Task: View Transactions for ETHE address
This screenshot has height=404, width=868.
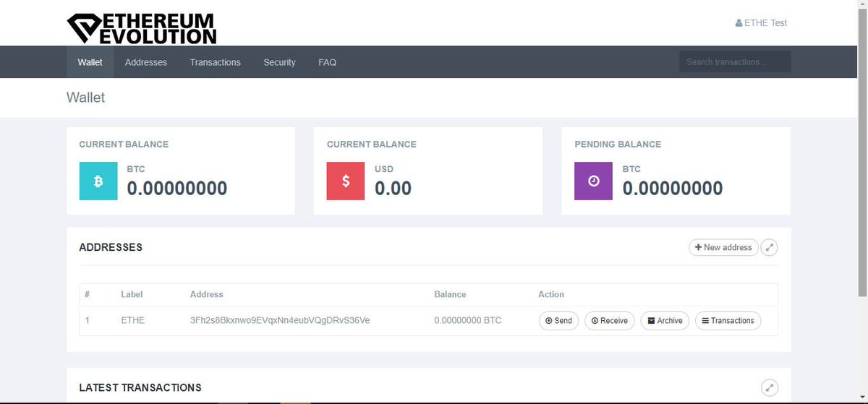Action: click(x=728, y=321)
